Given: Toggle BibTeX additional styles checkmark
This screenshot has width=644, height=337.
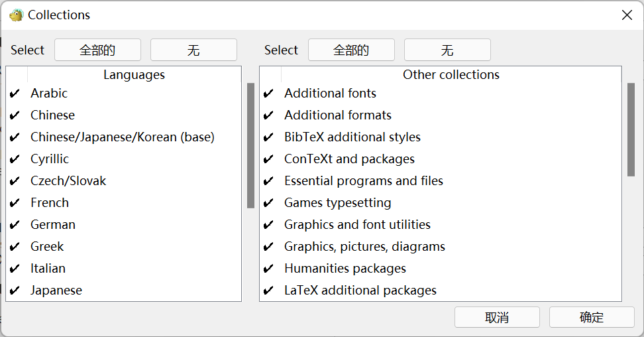Looking at the screenshot, I should [268, 137].
